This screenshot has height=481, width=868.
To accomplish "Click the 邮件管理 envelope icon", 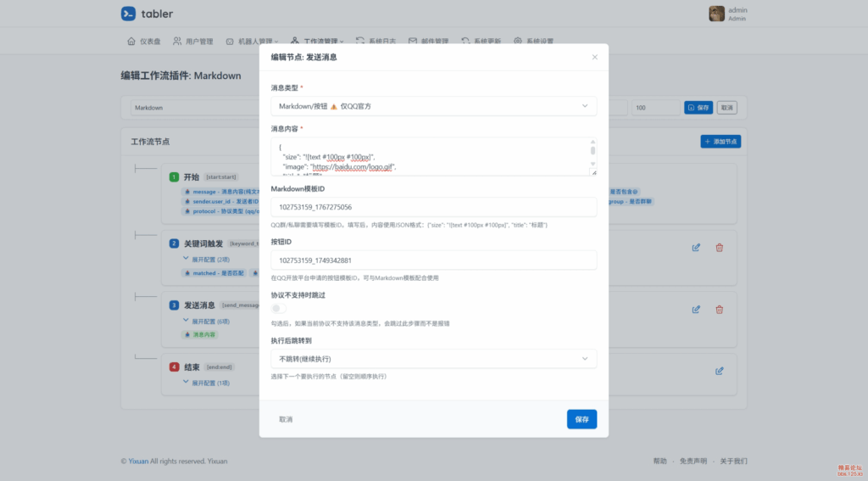I will 413,41.
